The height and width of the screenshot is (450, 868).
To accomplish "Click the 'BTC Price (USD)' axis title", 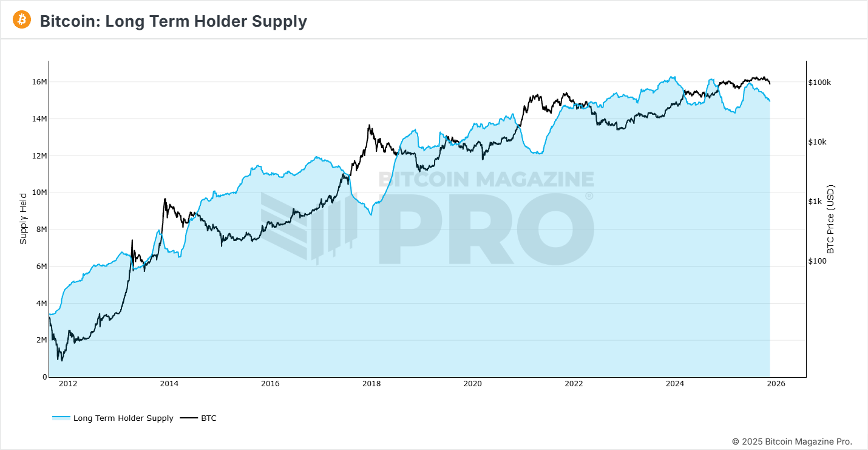I will click(831, 219).
